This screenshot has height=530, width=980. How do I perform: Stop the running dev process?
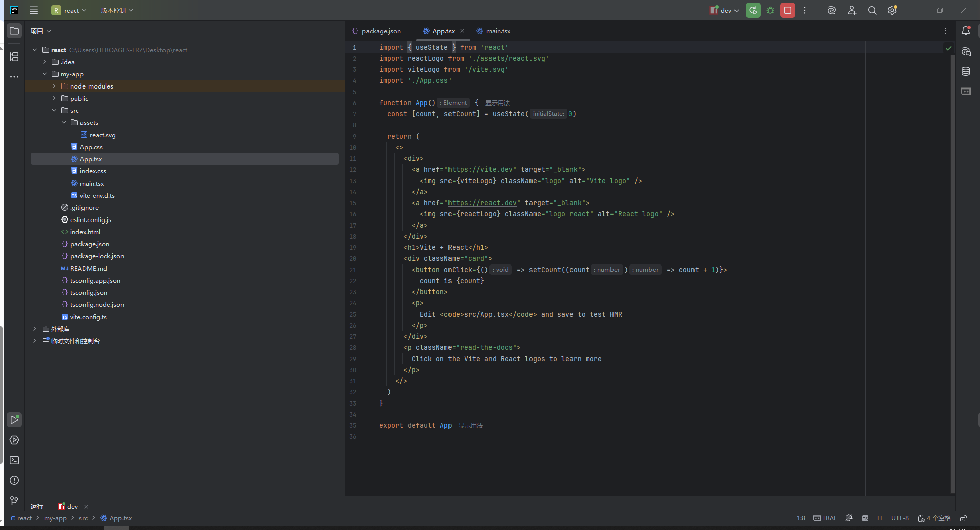point(787,10)
